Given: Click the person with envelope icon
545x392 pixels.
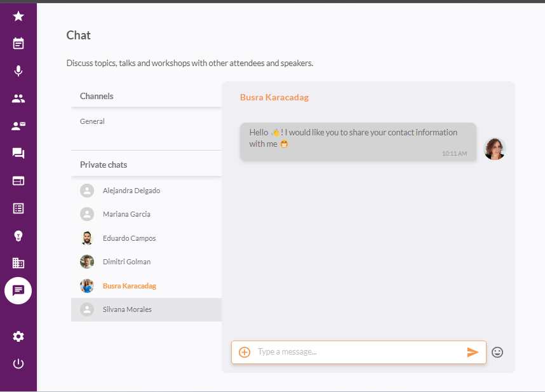Looking at the screenshot, I should point(18,126).
